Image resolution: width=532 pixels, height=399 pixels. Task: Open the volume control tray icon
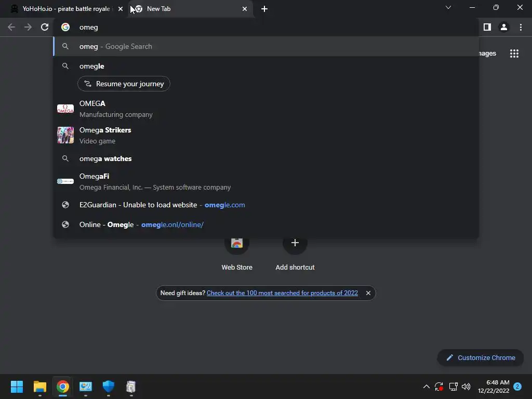click(x=466, y=387)
